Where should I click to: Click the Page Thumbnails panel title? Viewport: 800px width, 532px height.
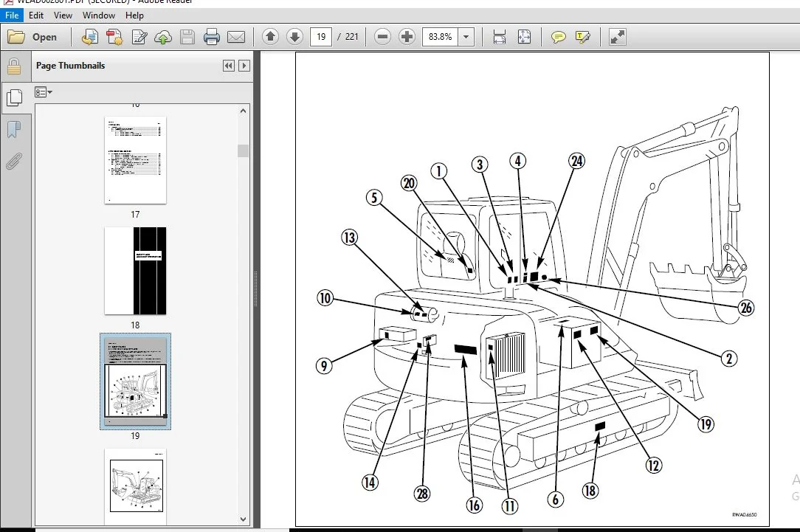70,65
